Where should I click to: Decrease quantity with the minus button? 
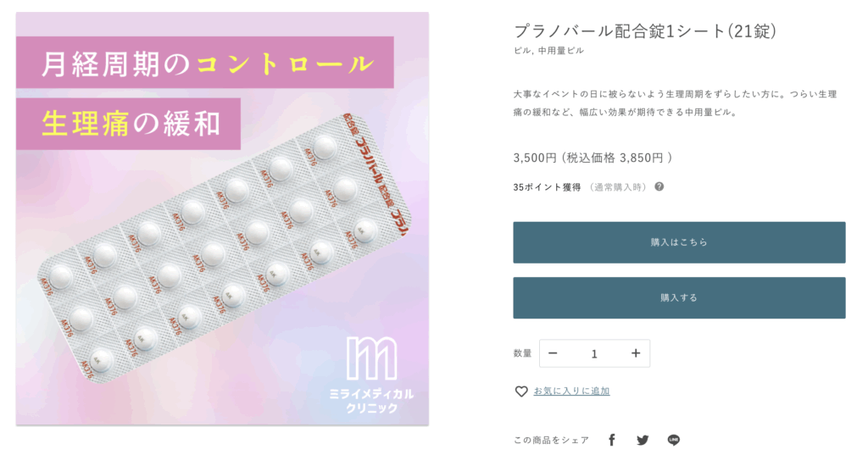[x=553, y=353]
